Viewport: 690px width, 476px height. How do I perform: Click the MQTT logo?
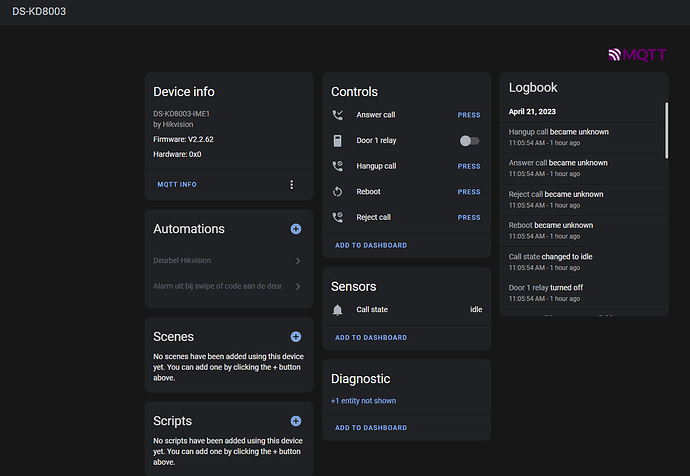pos(636,55)
